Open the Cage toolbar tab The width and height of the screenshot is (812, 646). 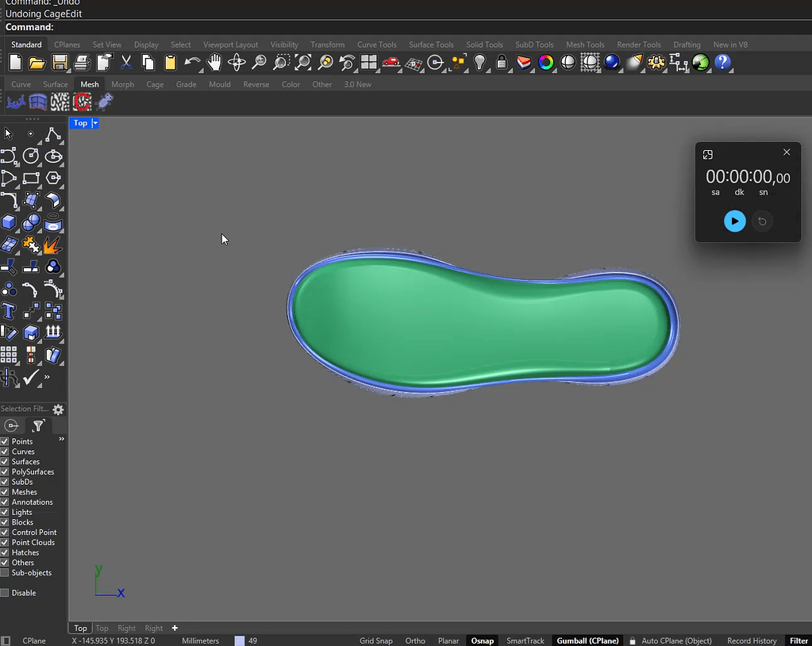pos(155,84)
